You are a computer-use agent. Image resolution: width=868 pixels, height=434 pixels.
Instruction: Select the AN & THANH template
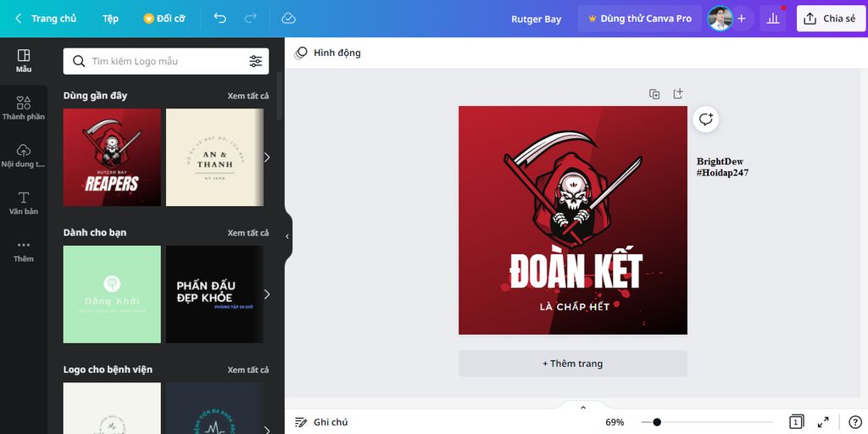click(214, 157)
